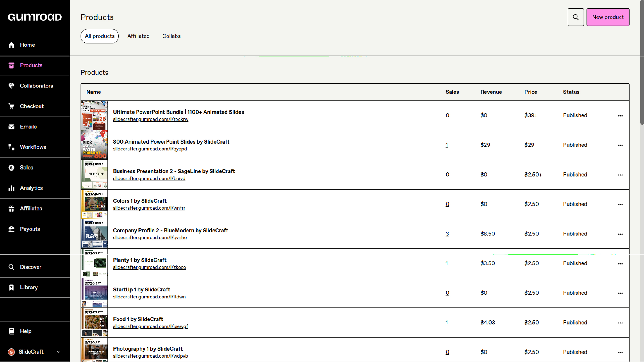Image resolution: width=644 pixels, height=362 pixels.
Task: Open actions menu for Food 1
Action: [620, 323]
